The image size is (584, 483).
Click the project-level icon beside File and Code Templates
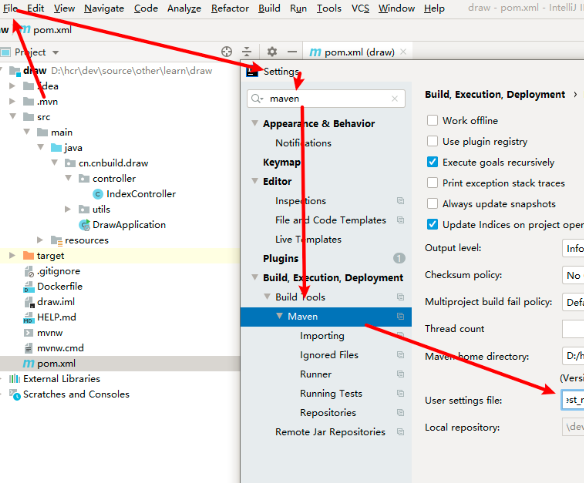click(x=400, y=220)
